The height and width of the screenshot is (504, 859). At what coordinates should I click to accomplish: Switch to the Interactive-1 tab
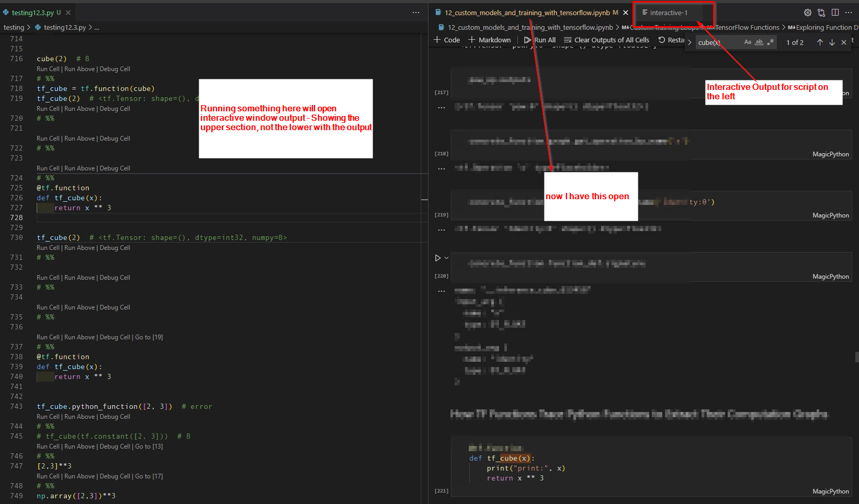[x=668, y=13]
